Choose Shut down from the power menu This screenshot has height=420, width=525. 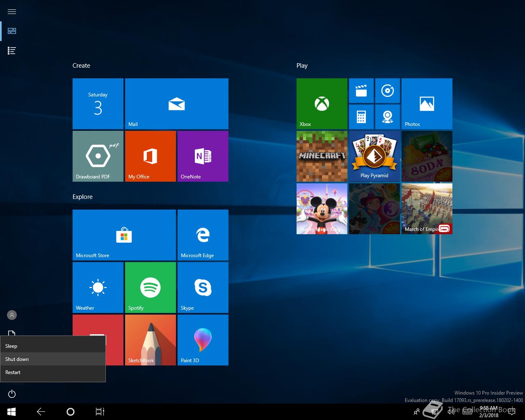click(x=53, y=359)
